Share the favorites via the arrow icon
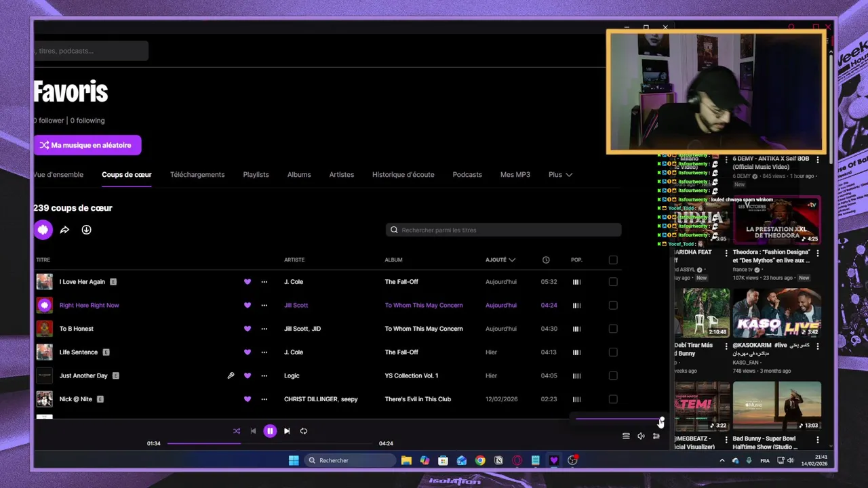 point(64,230)
